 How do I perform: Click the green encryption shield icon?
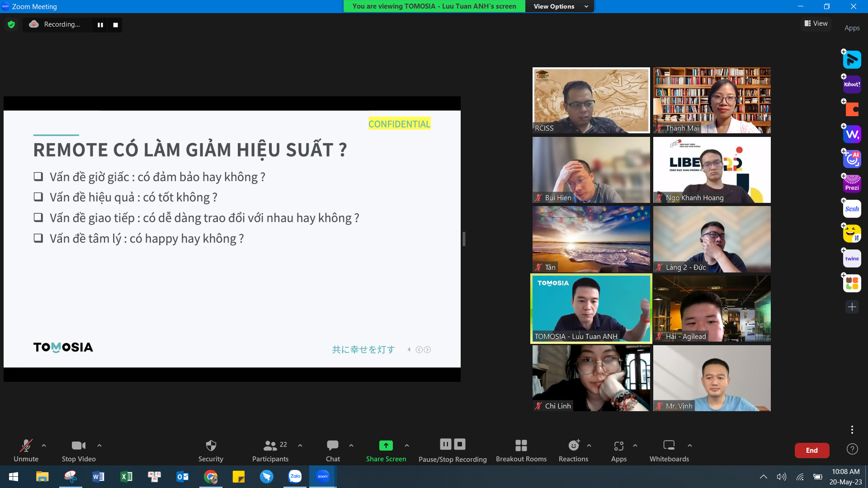(x=11, y=24)
